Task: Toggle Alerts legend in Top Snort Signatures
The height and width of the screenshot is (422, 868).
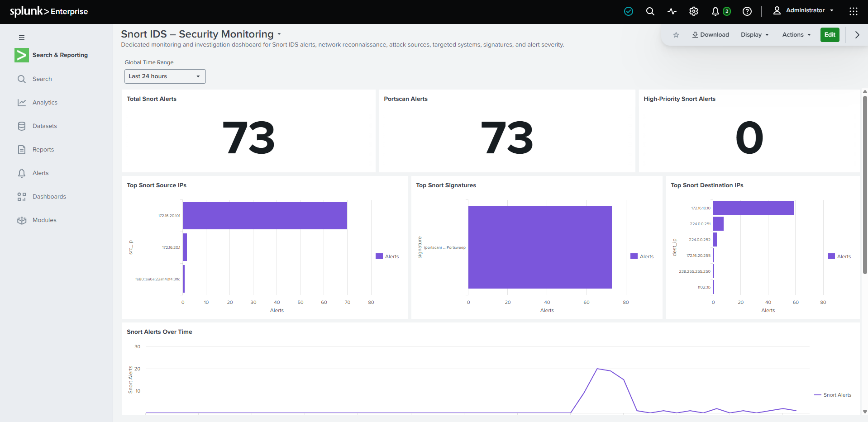Action: tap(642, 256)
